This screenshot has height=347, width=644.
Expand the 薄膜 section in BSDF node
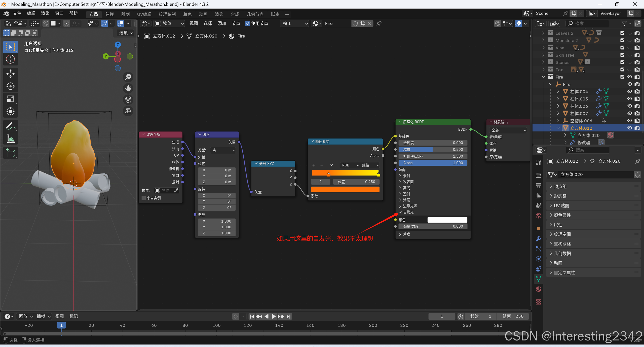tap(406, 234)
